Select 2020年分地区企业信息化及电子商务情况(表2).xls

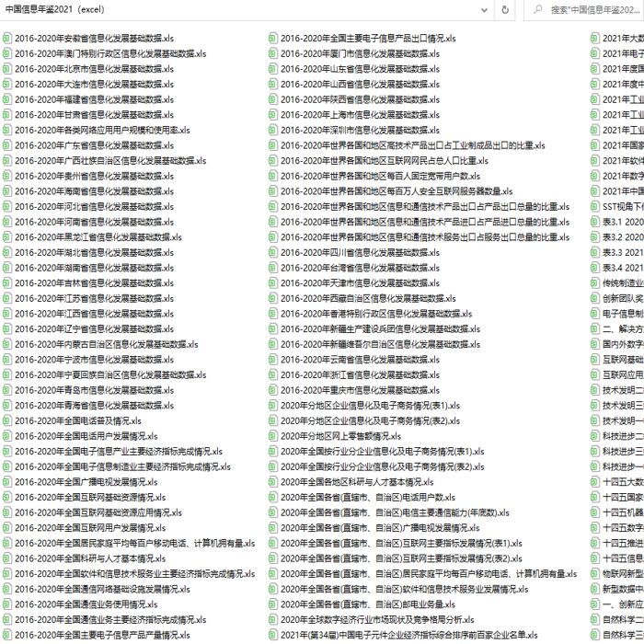click(370, 421)
